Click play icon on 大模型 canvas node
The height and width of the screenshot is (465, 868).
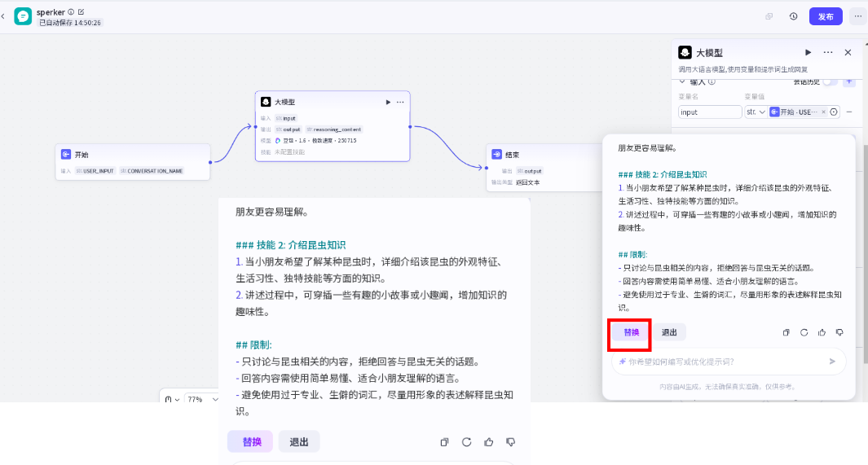pyautogui.click(x=388, y=102)
